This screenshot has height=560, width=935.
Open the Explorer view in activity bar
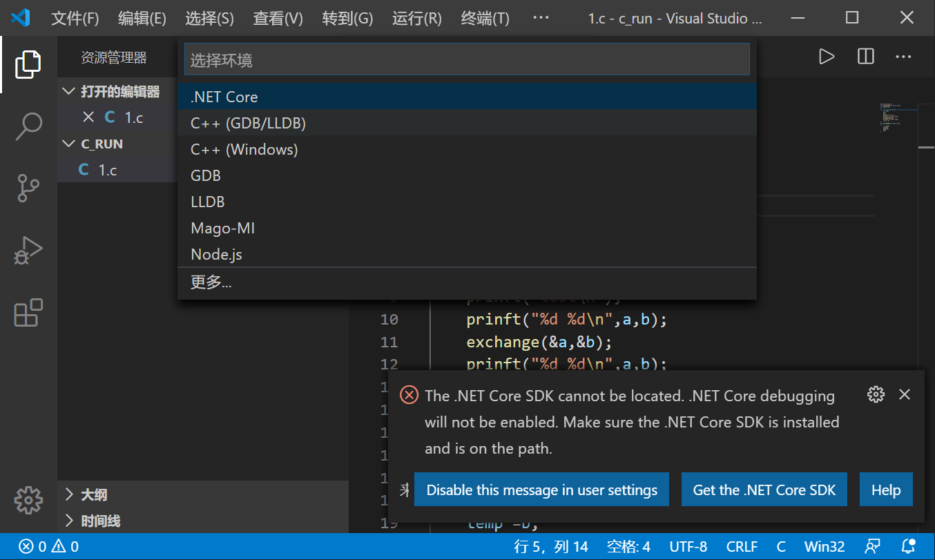pos(28,64)
